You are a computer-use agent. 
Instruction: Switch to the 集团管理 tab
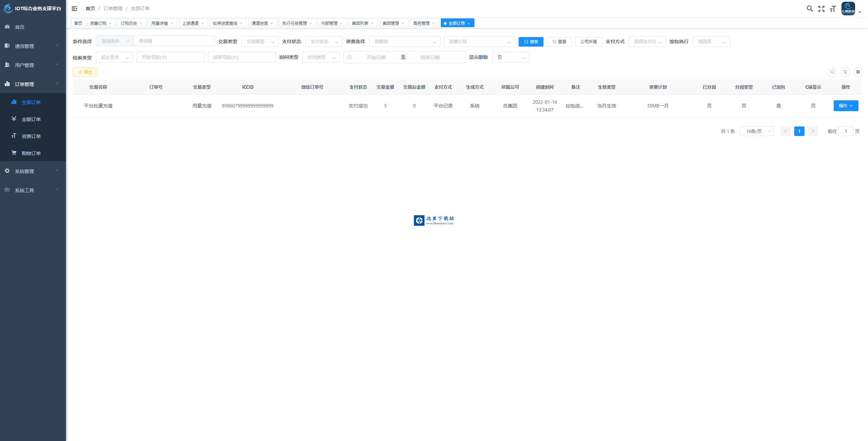click(x=390, y=23)
